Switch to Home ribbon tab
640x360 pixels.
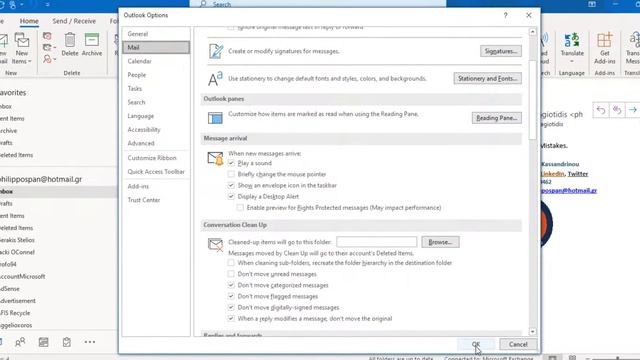[x=29, y=21]
